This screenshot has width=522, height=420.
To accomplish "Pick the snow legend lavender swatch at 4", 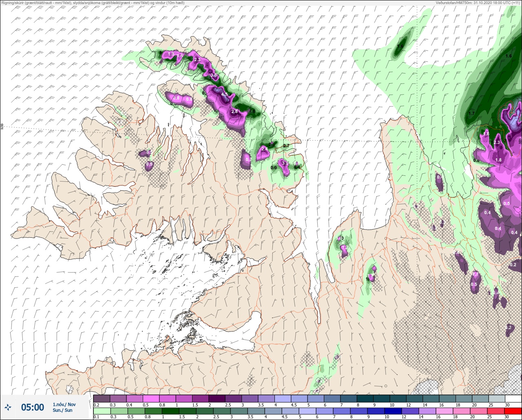I will 282,398.
